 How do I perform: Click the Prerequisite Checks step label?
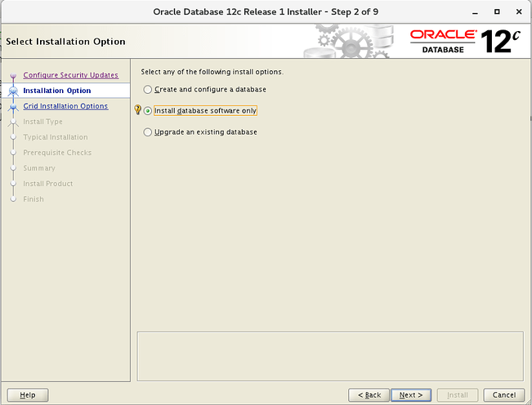click(x=57, y=153)
